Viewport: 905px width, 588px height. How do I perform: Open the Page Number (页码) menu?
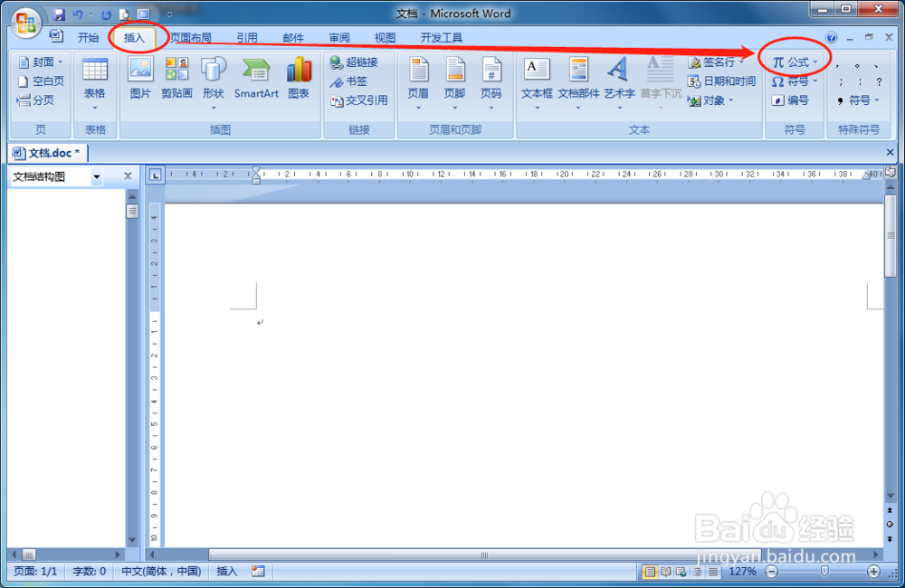pos(491,84)
